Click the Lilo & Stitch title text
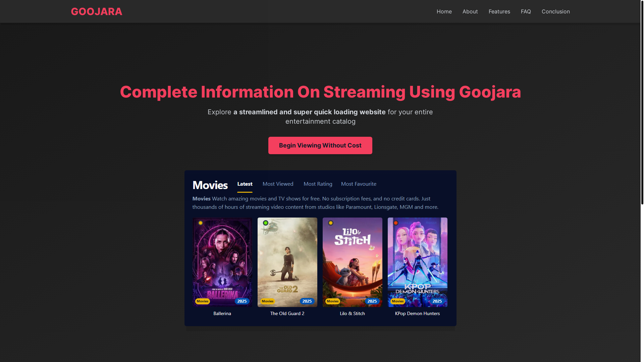644x362 pixels. tap(352, 313)
